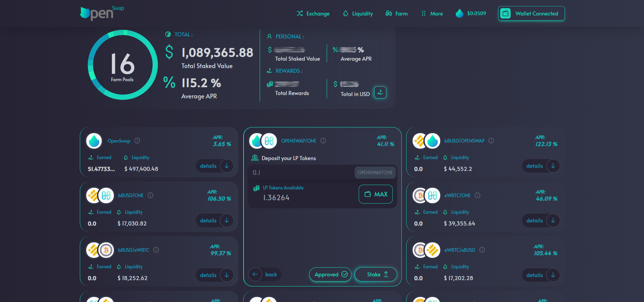Harvest all rewards download icon
Screen dimensions: 644x302
coord(380,92)
